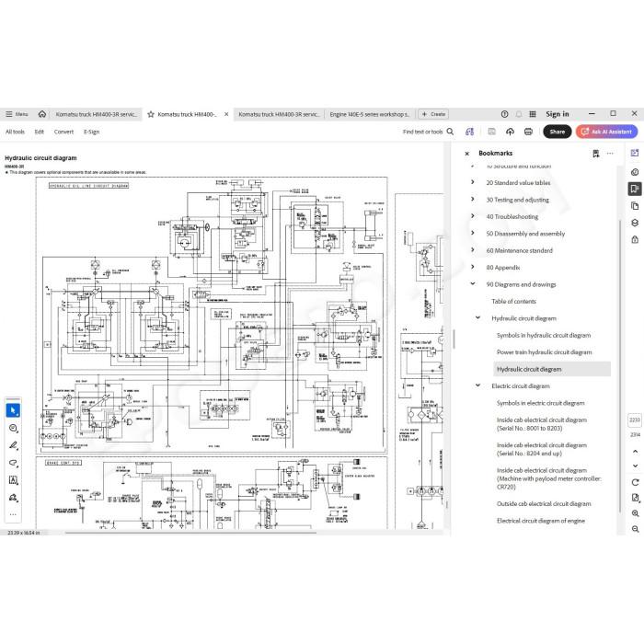The width and height of the screenshot is (644, 644).
Task: Select highlighted Hydraulic circuit diagram bookmark
Action: 552,369
